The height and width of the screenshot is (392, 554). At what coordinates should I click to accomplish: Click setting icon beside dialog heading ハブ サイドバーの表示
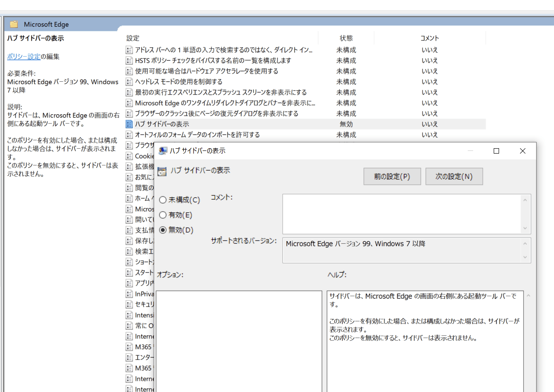click(162, 171)
